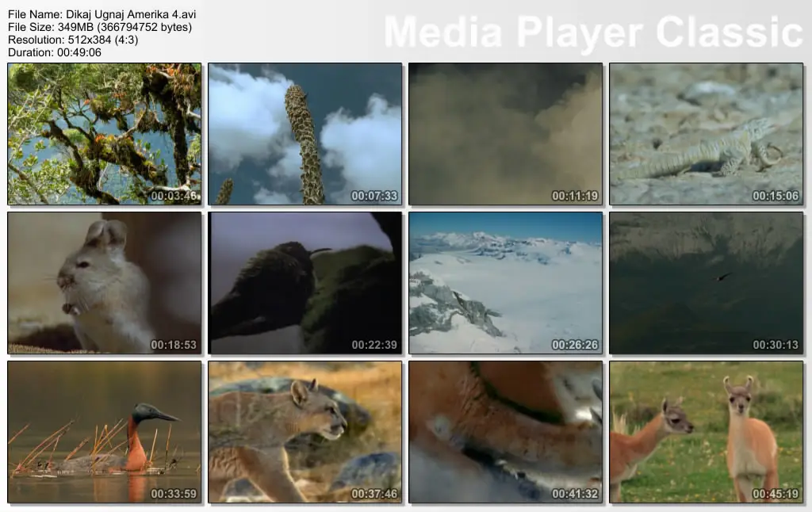
Task: Select the thumbnail at 00:03:46 of the mossy tree
Action: coord(105,134)
